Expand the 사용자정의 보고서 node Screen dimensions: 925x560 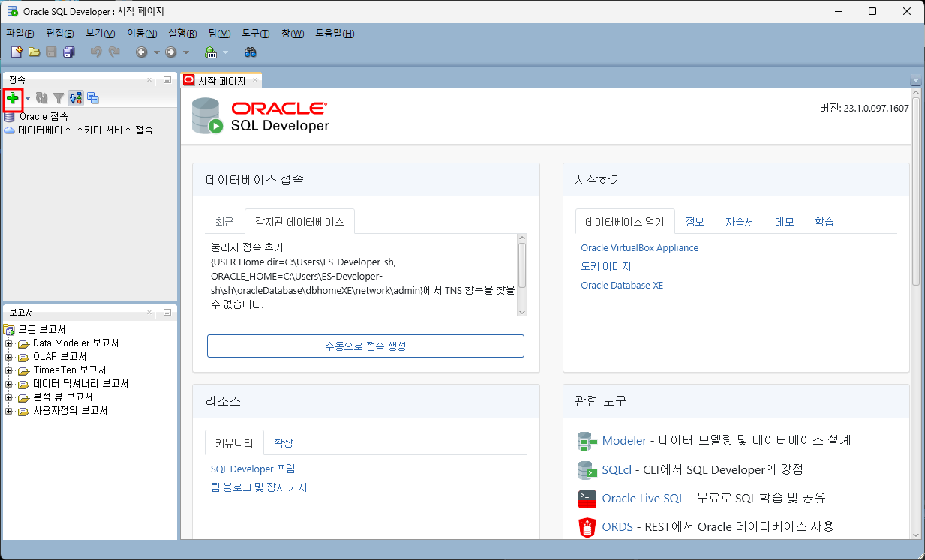(9, 411)
